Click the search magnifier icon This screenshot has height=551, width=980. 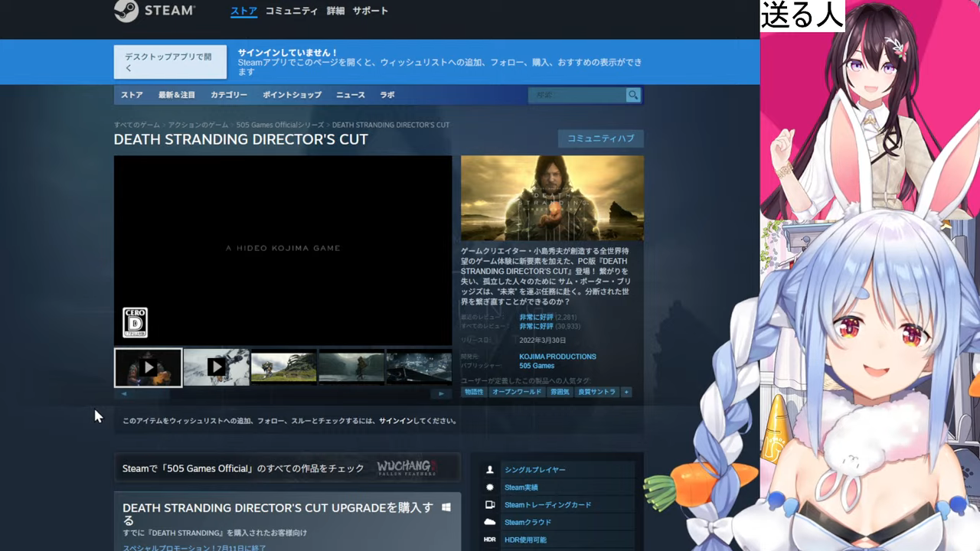(x=633, y=95)
